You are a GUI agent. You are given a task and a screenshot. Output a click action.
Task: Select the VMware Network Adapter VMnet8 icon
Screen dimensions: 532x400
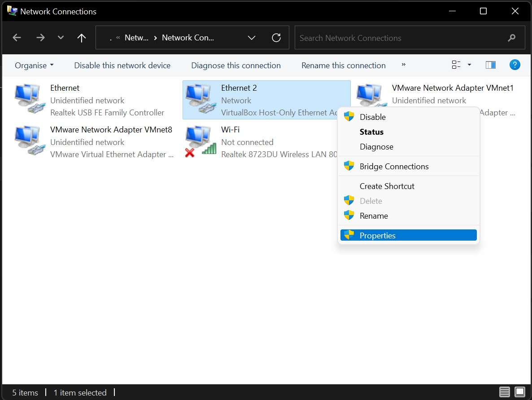tap(30, 141)
